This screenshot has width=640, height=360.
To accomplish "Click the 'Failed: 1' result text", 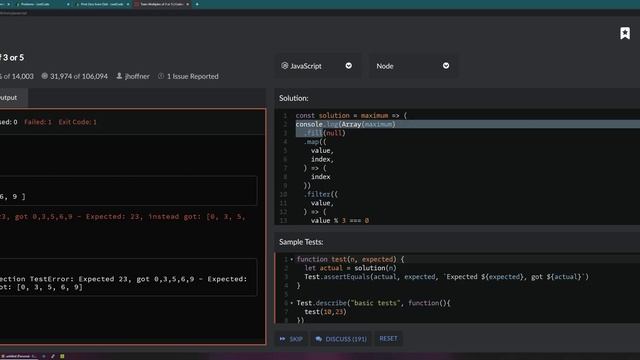I will click(x=38, y=122).
